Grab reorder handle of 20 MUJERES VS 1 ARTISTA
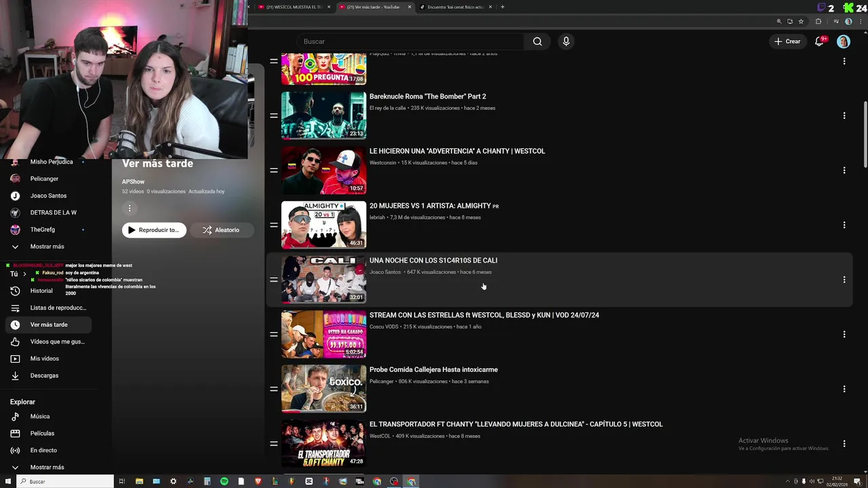Viewport: 868px width, 488px height. click(x=273, y=225)
